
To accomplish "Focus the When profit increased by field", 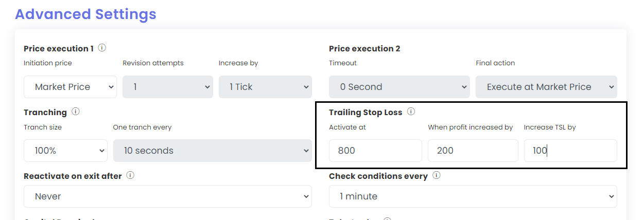I will [x=473, y=151].
